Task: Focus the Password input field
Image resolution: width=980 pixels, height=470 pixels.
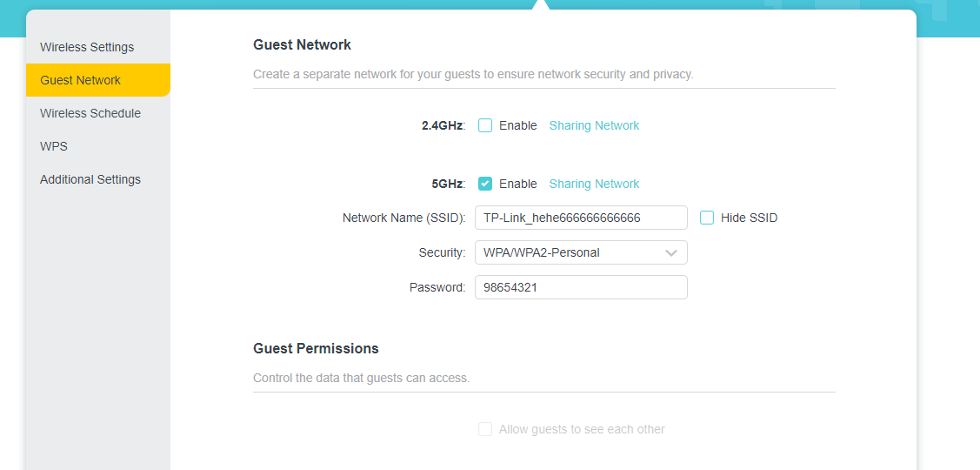Action: tap(581, 287)
